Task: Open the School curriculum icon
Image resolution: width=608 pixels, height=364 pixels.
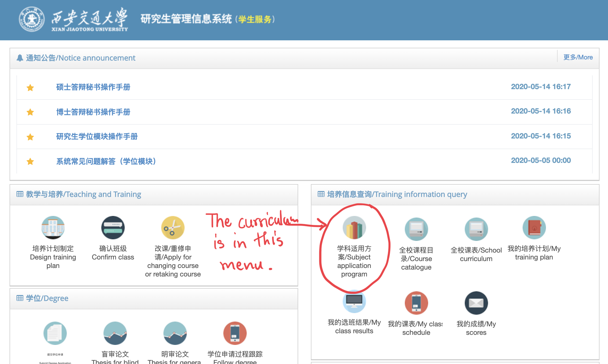Action: pyautogui.click(x=476, y=229)
